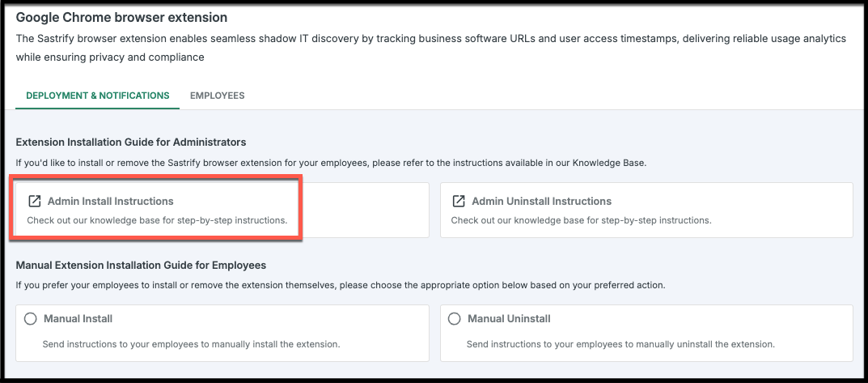
Task: Click the 'manually install the extension' description text
Action: tap(191, 344)
